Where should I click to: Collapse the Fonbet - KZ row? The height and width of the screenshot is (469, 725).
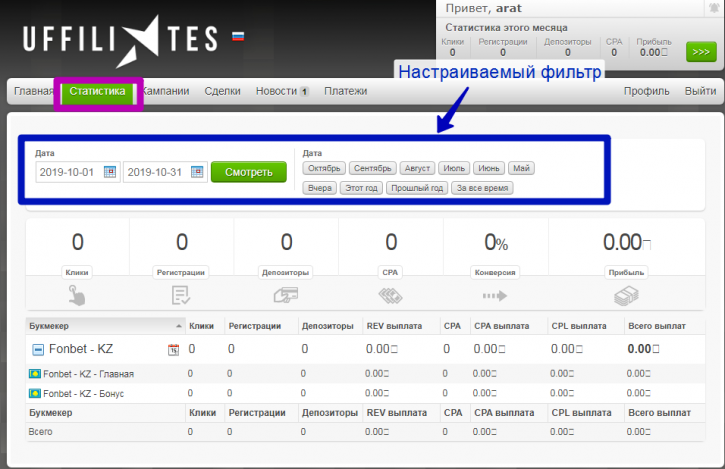pyautogui.click(x=38, y=350)
